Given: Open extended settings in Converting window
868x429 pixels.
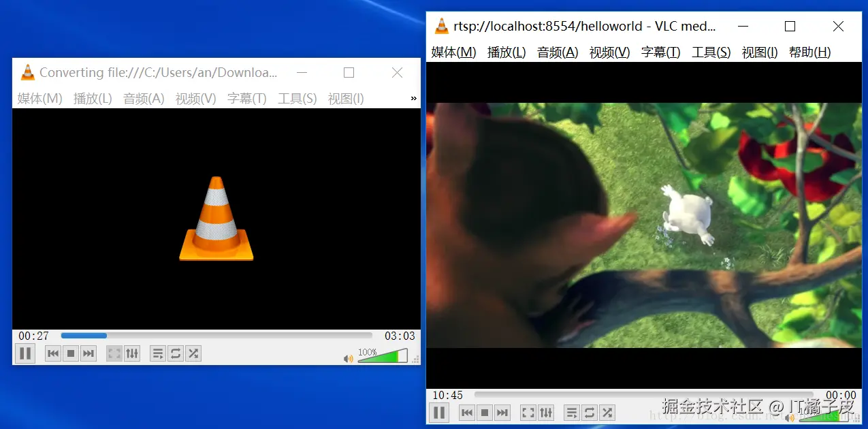Looking at the screenshot, I should (x=132, y=353).
